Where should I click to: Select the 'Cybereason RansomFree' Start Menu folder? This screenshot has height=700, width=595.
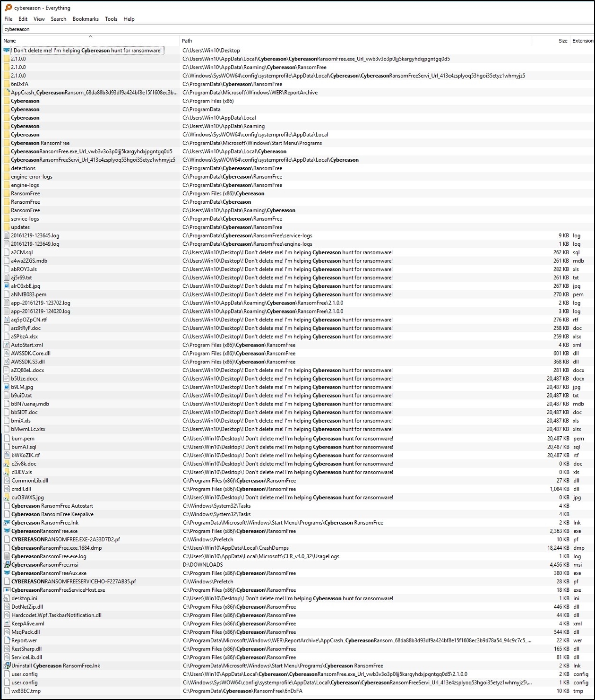click(40, 143)
